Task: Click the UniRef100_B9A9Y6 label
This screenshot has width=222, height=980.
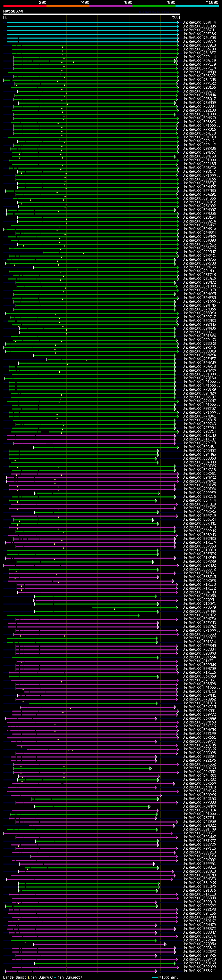Action: 199,795
